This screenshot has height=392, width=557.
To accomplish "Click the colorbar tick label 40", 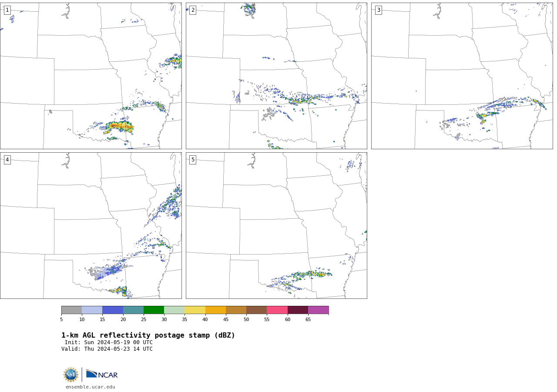I will tap(205, 320).
